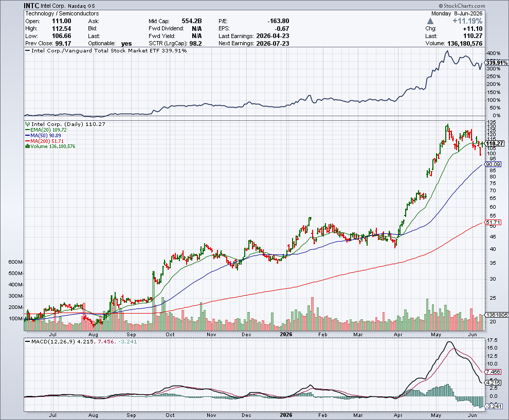The image size is (509, 420).
Task: Click the Prev Close value 99.17
Action: point(63,44)
